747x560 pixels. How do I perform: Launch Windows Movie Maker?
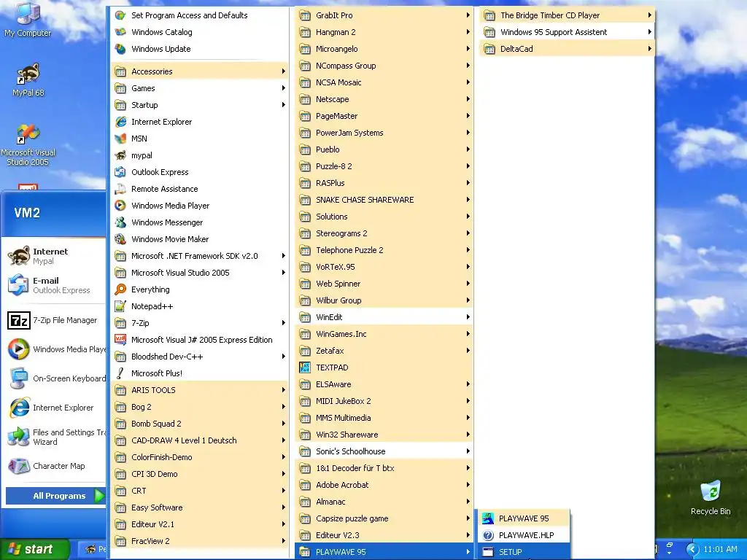coord(199,239)
